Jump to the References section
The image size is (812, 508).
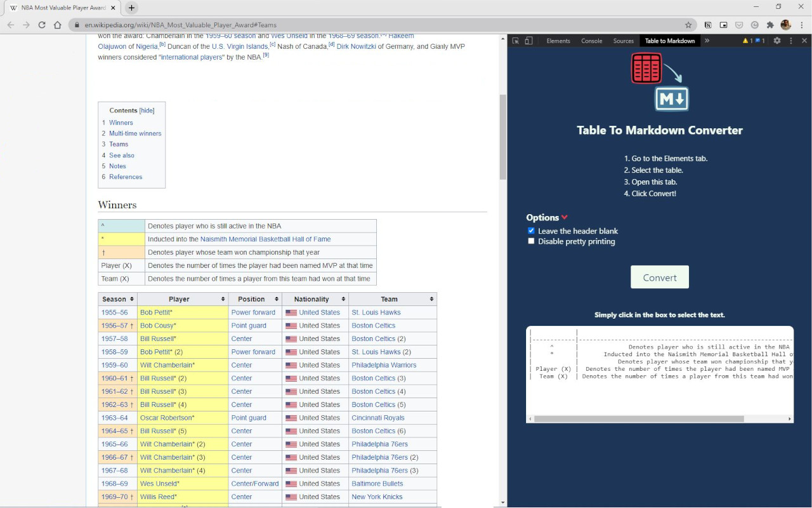coord(126,177)
